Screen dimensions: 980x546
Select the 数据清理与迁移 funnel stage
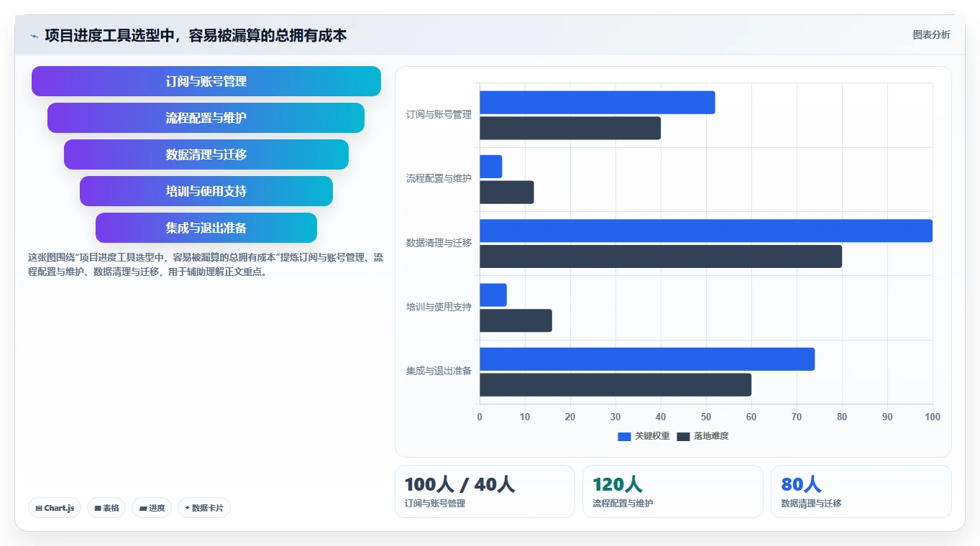[206, 154]
